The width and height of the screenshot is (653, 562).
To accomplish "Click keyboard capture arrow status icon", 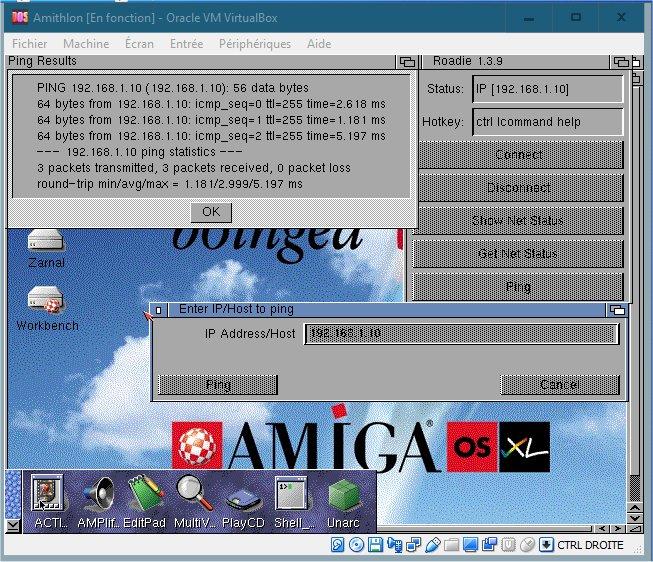I will coord(546,545).
